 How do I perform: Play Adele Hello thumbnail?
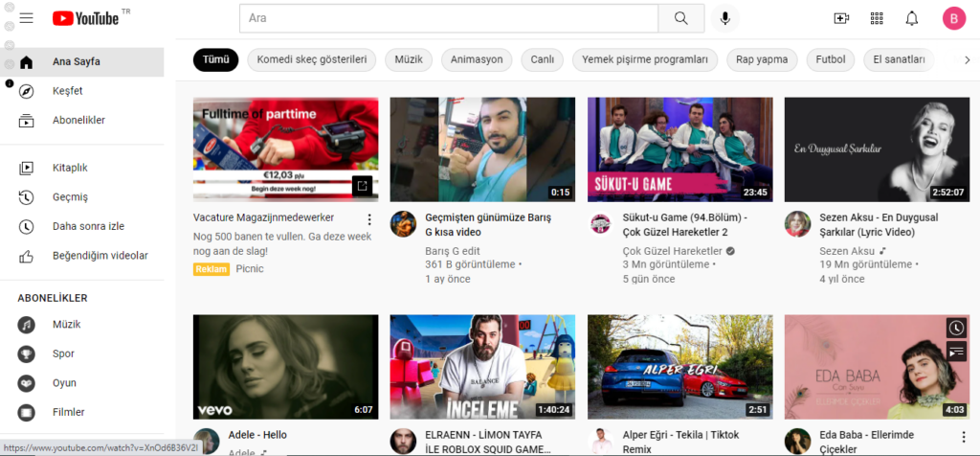click(285, 367)
